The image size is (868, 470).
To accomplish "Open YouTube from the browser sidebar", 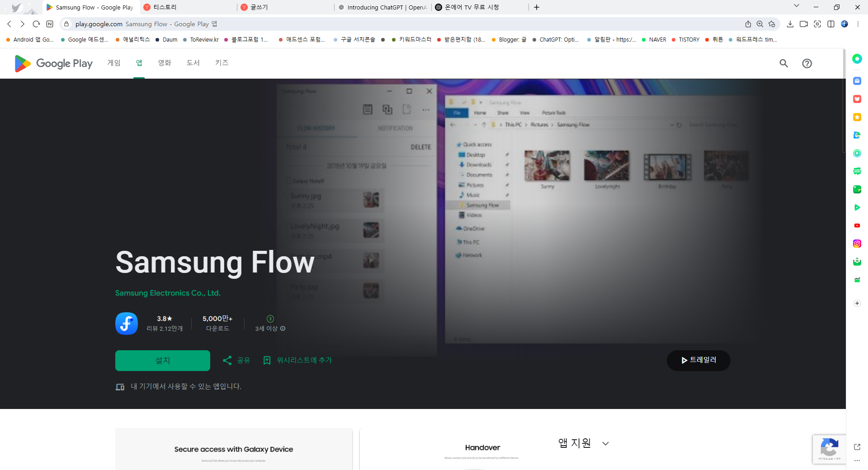I will 857,225.
